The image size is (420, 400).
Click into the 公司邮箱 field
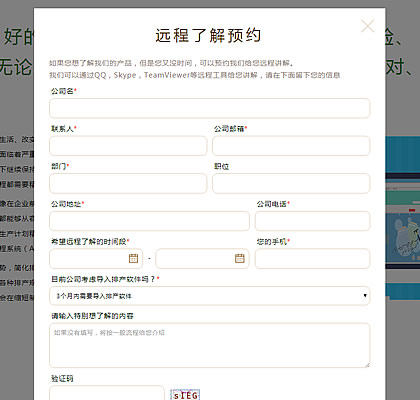pyautogui.click(x=291, y=146)
